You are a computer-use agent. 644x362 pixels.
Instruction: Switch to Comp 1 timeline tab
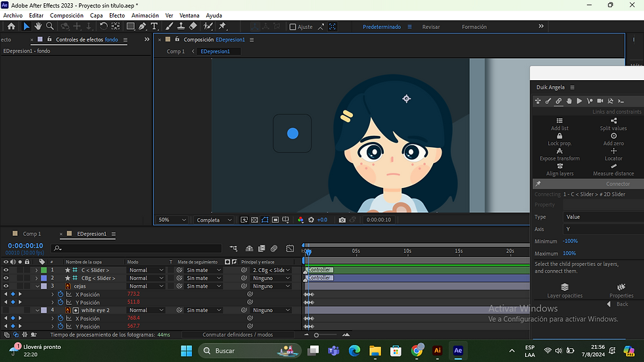coord(32,234)
